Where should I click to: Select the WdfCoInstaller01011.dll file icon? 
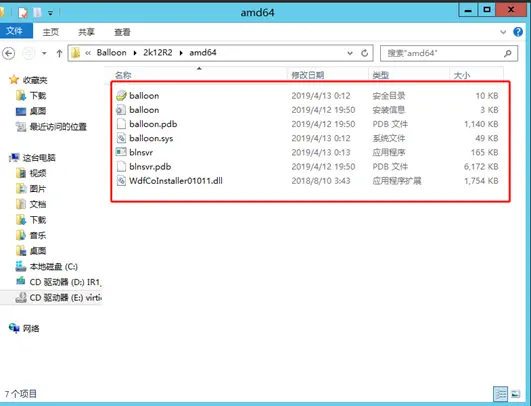(x=121, y=181)
